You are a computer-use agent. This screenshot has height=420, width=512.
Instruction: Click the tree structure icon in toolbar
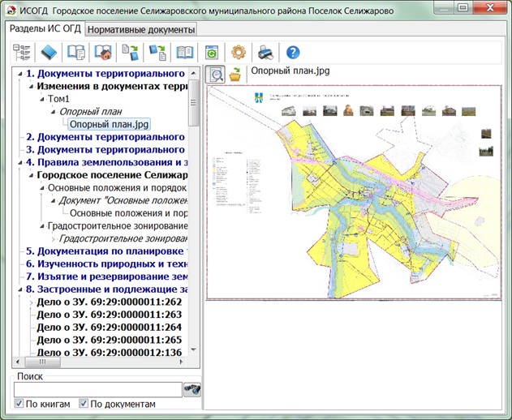coord(22,53)
